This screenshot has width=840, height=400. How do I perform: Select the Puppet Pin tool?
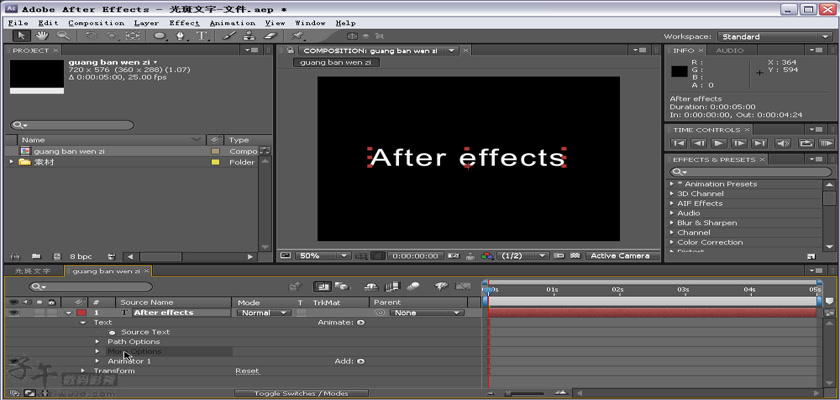[297, 36]
